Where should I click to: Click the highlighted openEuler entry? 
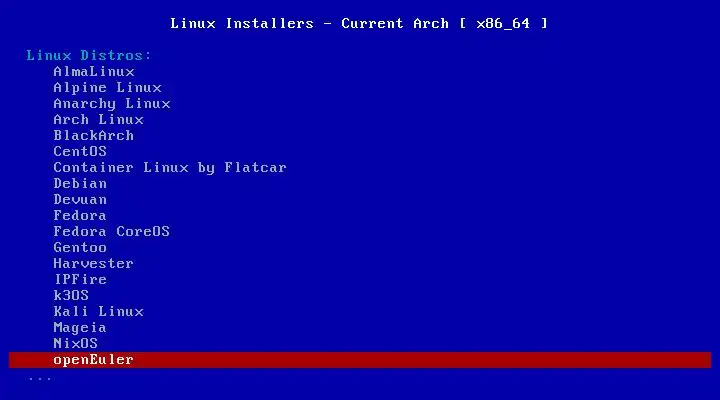pos(360,360)
